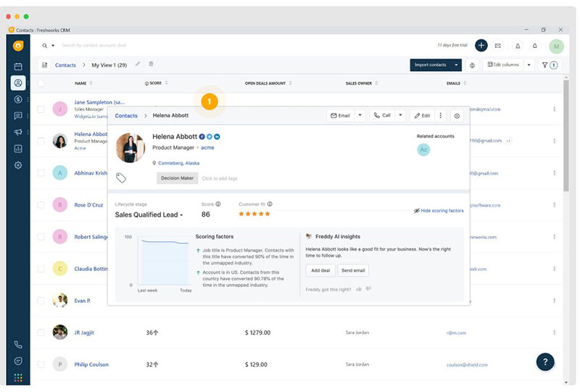Click the Freshworks CRM logo icon
The image size is (580, 392).
coord(18,46)
